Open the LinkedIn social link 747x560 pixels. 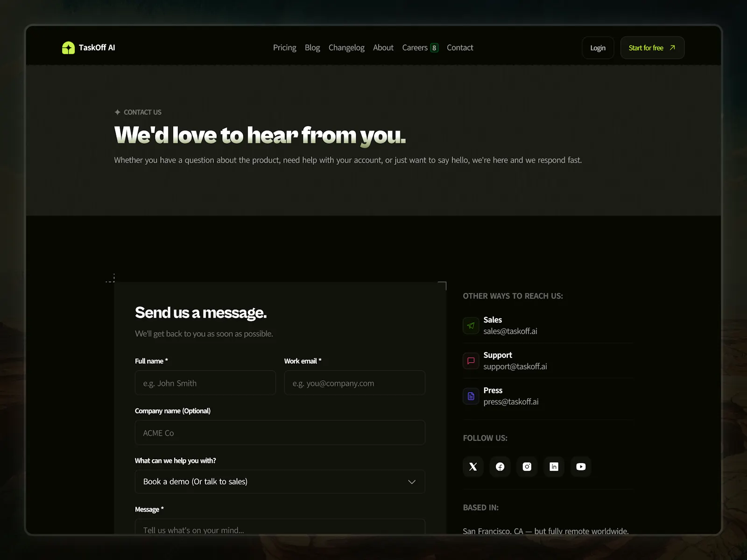[x=554, y=467]
